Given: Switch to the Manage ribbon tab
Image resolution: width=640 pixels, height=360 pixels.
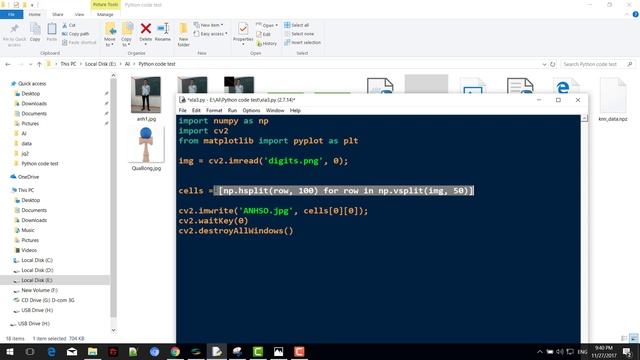Looking at the screenshot, I should (105, 14).
